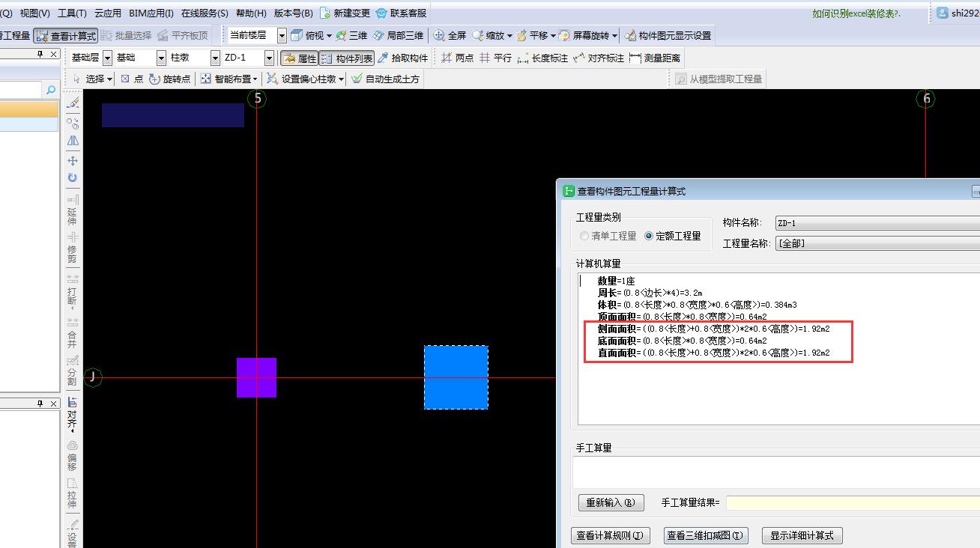
Task: Open 版本号(B) menu
Action: tap(293, 13)
